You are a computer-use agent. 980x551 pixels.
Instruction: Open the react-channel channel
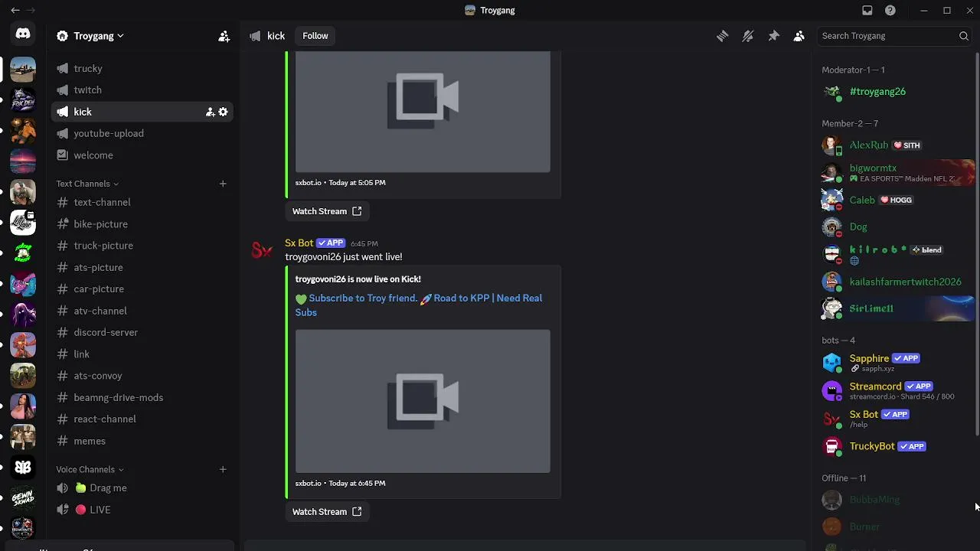tap(142, 419)
